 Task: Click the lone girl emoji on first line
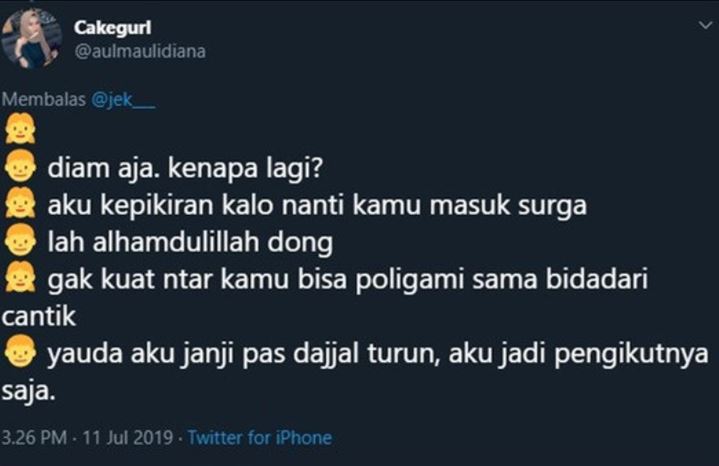[x=20, y=129]
